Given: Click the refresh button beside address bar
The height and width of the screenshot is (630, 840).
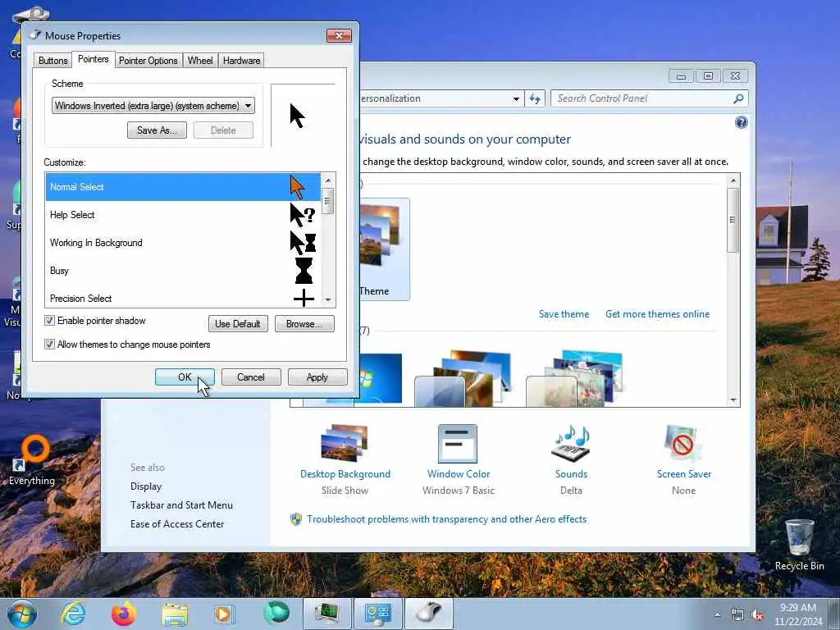Looking at the screenshot, I should (x=535, y=98).
